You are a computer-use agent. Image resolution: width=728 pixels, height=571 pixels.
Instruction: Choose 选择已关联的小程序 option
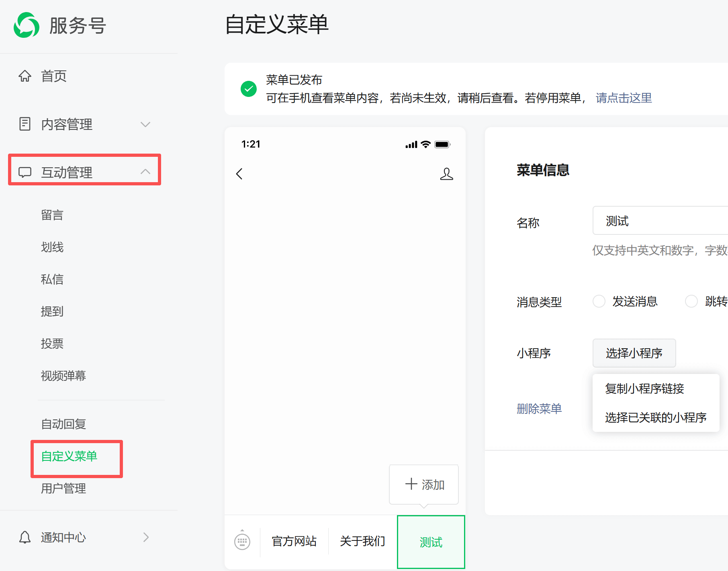(656, 417)
